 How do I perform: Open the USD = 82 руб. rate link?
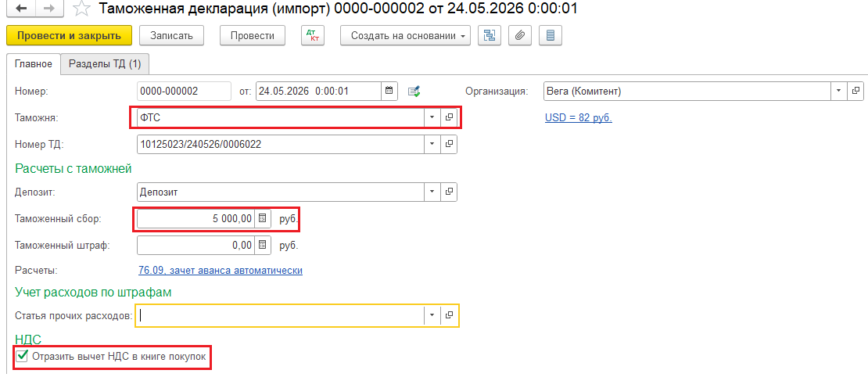pos(579,118)
